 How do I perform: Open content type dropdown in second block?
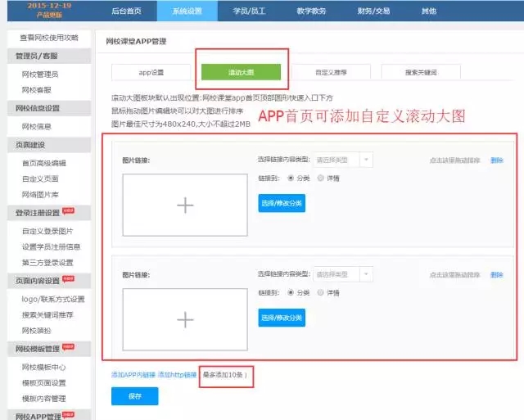[x=343, y=274]
